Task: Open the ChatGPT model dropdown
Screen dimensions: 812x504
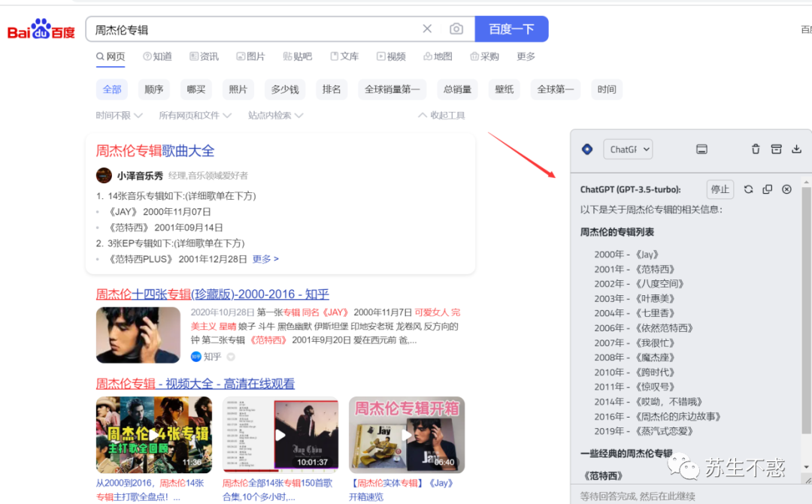Action: coord(628,149)
